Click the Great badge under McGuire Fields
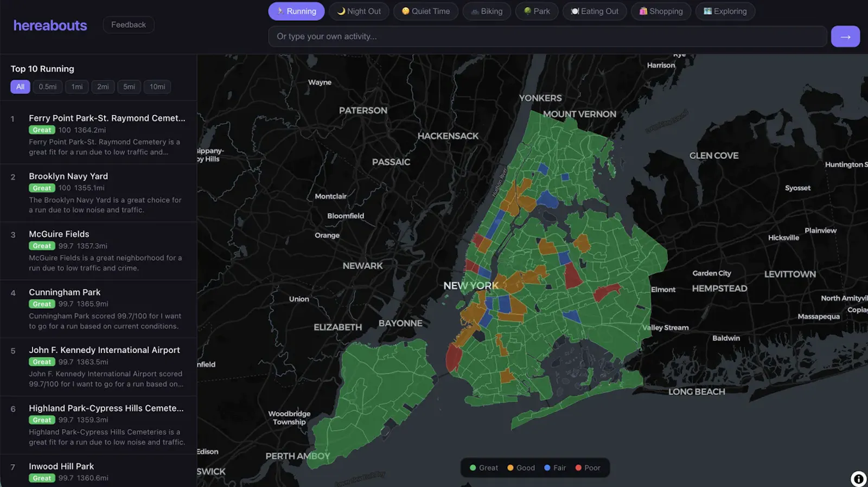This screenshot has height=487, width=868. tap(42, 246)
